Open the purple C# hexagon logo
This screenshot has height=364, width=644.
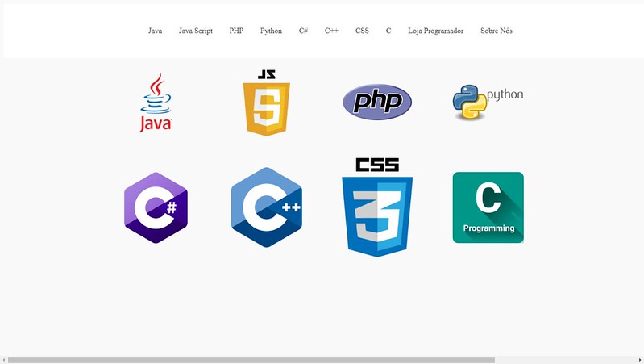[x=156, y=207]
